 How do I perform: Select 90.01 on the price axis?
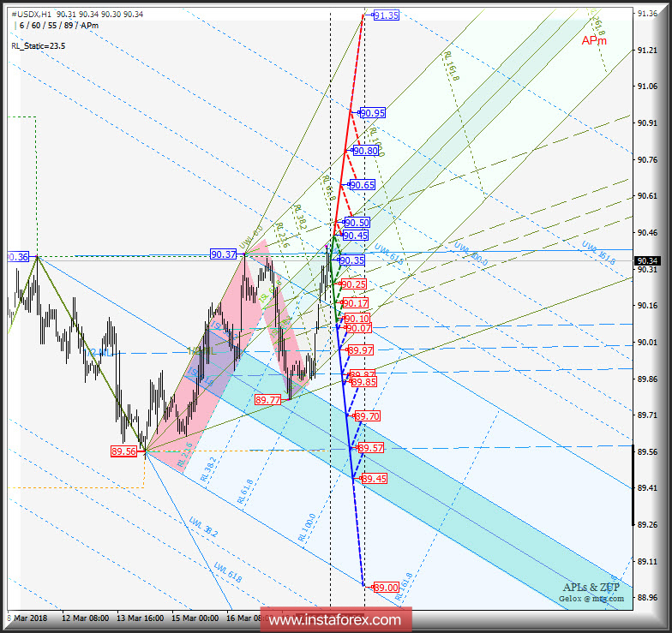pyautogui.click(x=647, y=343)
